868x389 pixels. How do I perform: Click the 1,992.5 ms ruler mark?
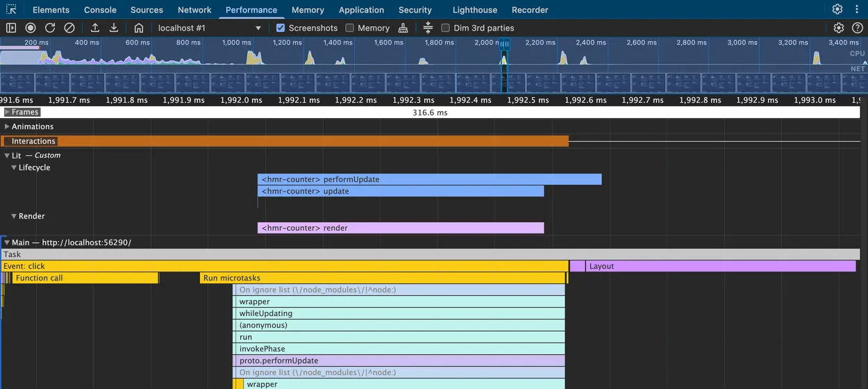coord(528,100)
